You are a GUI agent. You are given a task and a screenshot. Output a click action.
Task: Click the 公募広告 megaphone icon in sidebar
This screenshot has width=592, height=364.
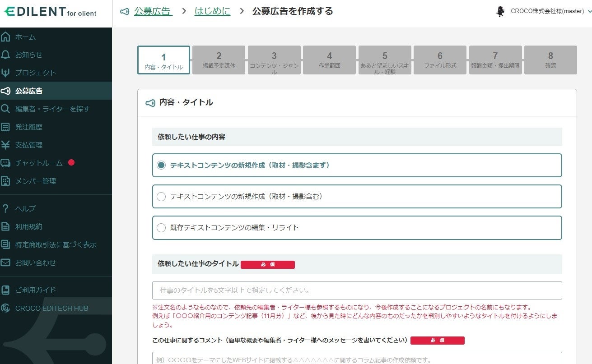coord(5,91)
